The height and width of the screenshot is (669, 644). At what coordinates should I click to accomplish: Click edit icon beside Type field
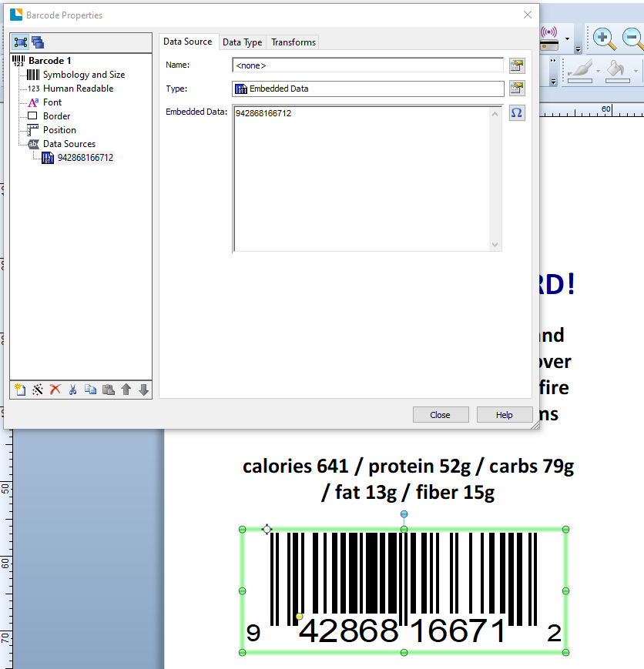click(517, 89)
